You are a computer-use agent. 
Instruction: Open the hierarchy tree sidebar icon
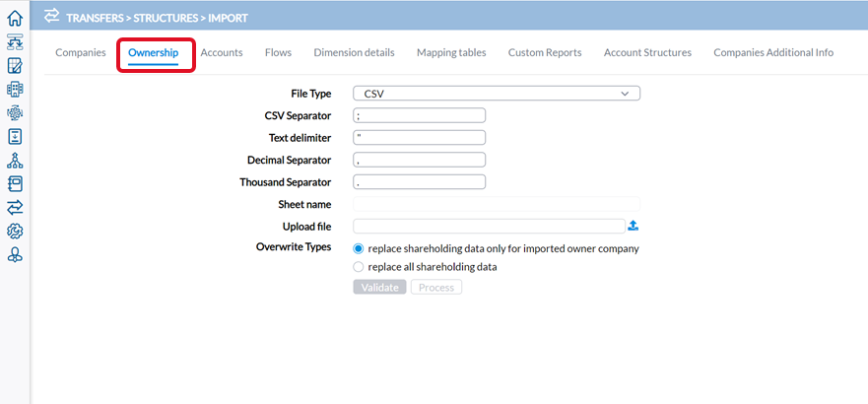(x=15, y=161)
